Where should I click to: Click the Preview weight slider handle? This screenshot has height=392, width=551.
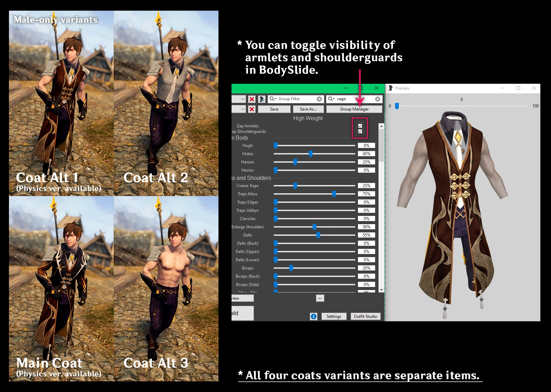click(x=397, y=106)
